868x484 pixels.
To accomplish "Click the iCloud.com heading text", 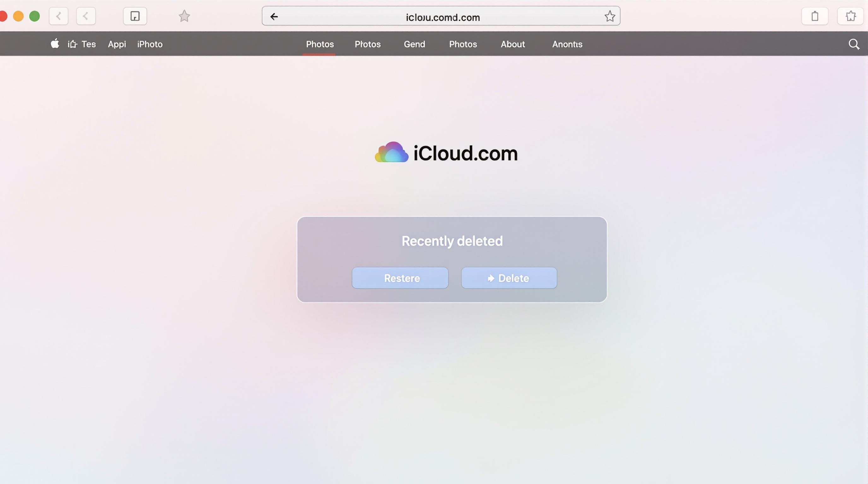I will point(465,153).
